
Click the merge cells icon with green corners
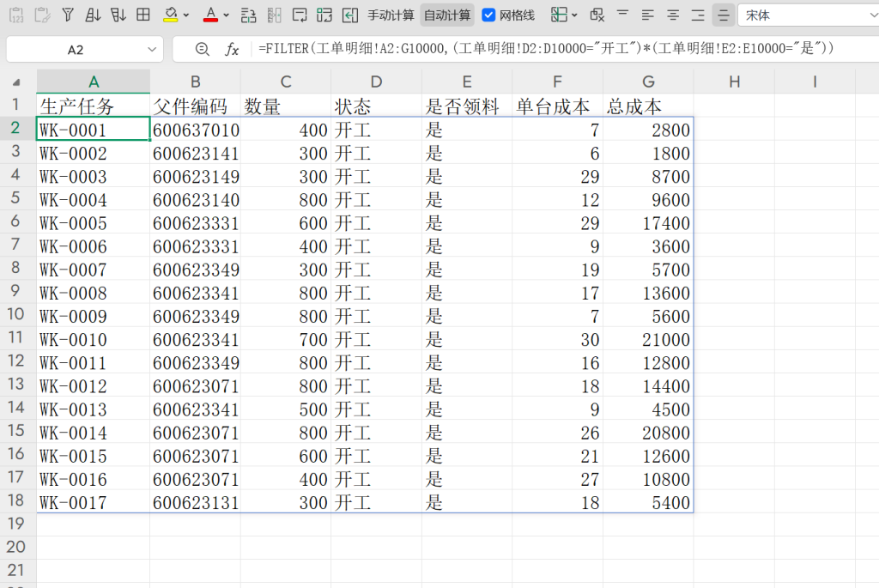[324, 15]
